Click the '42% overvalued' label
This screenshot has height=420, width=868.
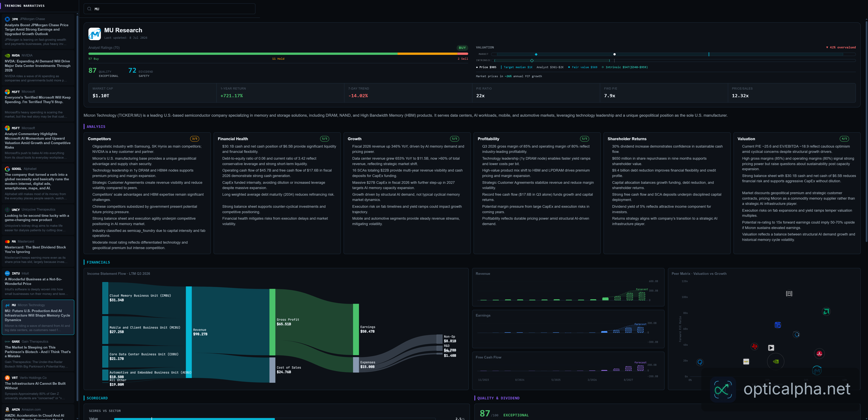tap(841, 47)
